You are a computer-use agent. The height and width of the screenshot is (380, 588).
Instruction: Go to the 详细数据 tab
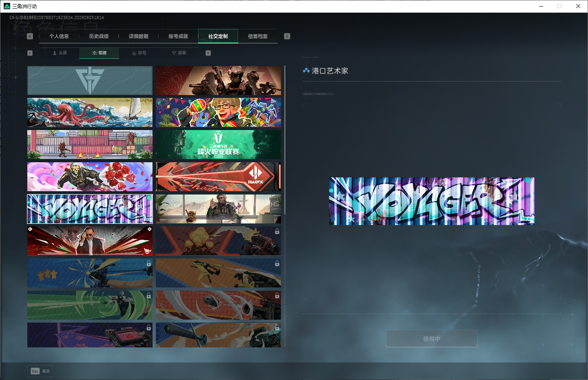[139, 36]
